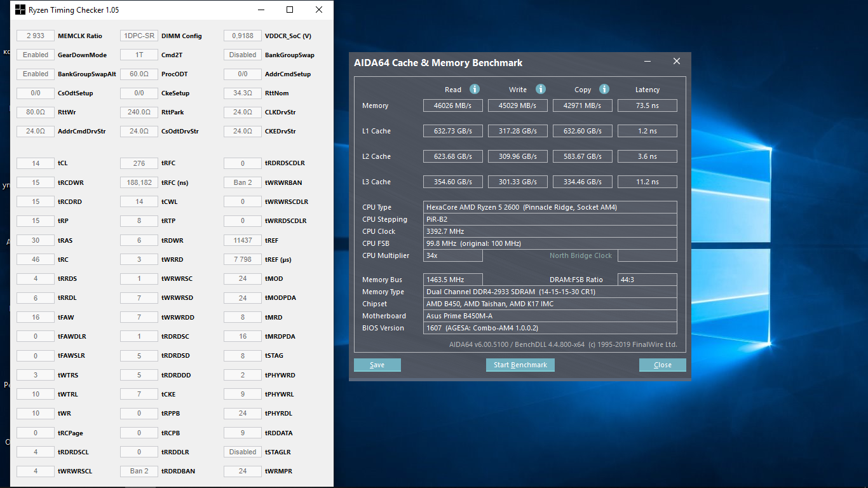Select the tRDRDBAN value field
The image size is (868, 488).
(139, 471)
